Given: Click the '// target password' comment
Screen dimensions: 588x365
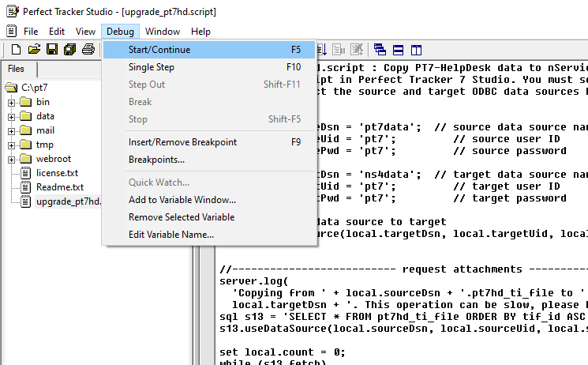Looking at the screenshot, I should click(510, 198).
